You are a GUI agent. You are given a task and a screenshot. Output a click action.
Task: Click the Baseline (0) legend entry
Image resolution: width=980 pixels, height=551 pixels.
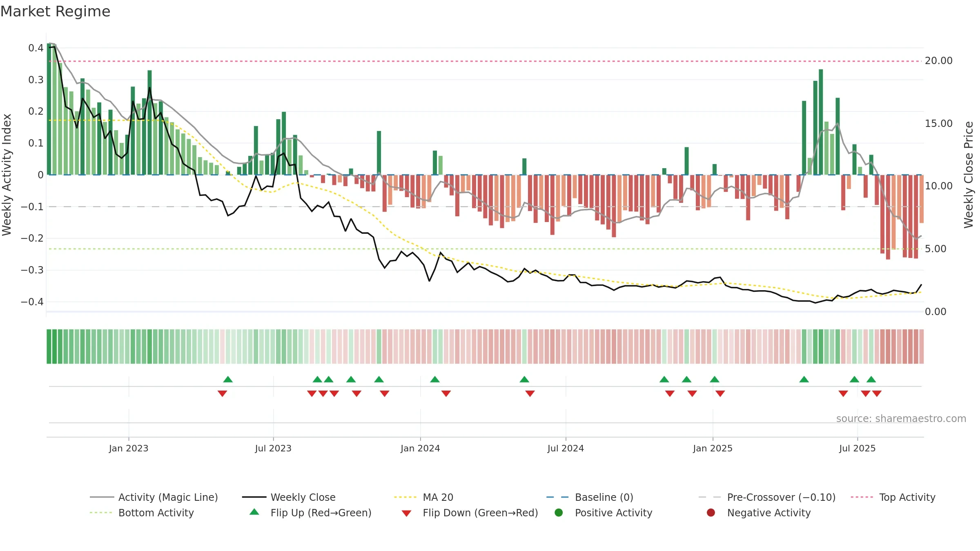pos(590,497)
